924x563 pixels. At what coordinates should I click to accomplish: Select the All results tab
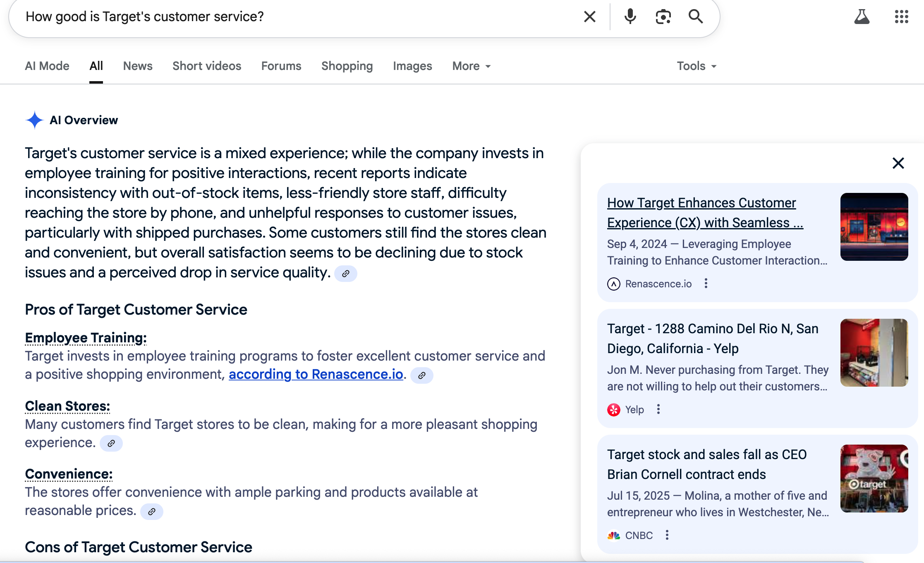tap(96, 66)
